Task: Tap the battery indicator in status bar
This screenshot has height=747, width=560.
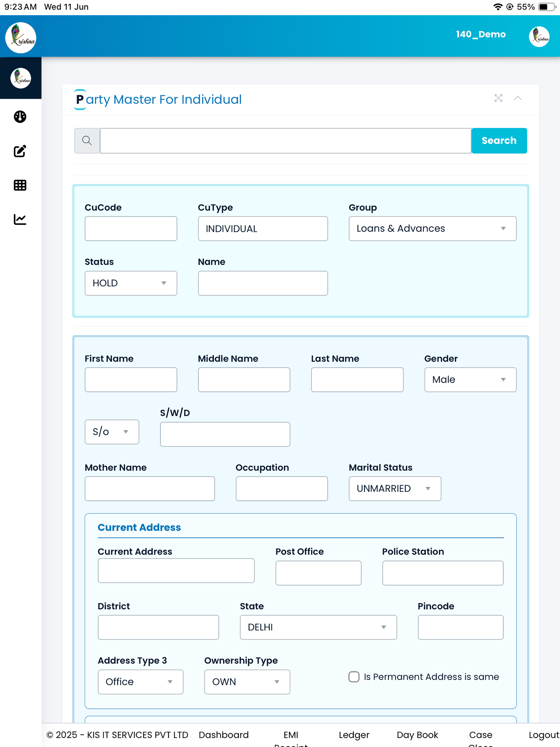Action: [547, 7]
